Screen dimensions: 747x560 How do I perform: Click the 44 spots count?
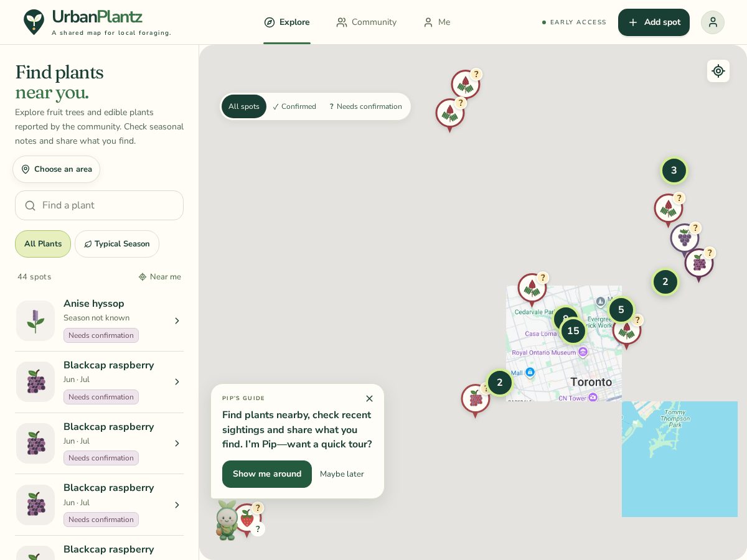pyautogui.click(x=34, y=277)
